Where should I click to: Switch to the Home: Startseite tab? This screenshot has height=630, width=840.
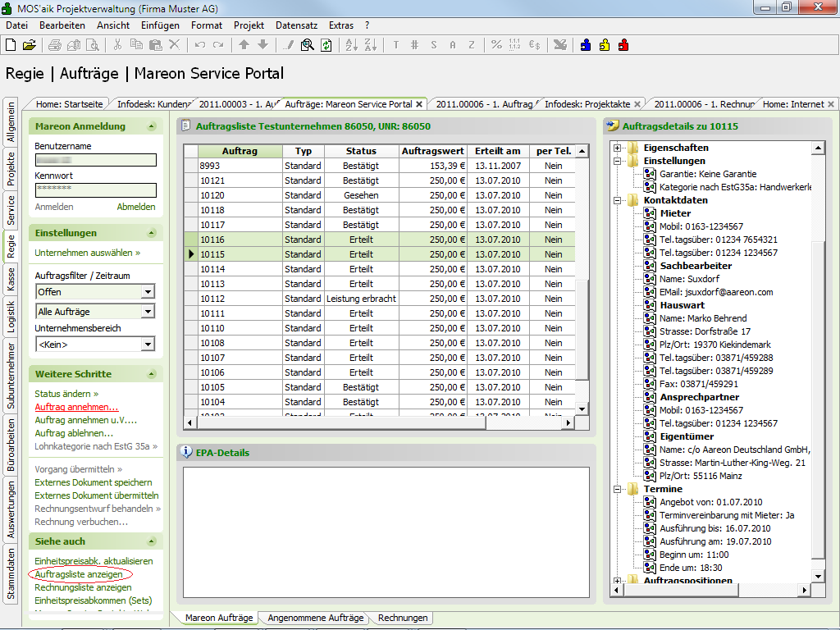coord(69,104)
